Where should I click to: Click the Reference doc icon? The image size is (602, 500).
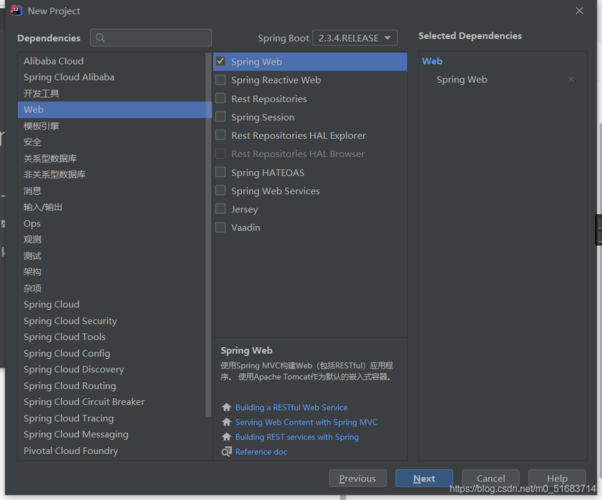[x=227, y=452]
